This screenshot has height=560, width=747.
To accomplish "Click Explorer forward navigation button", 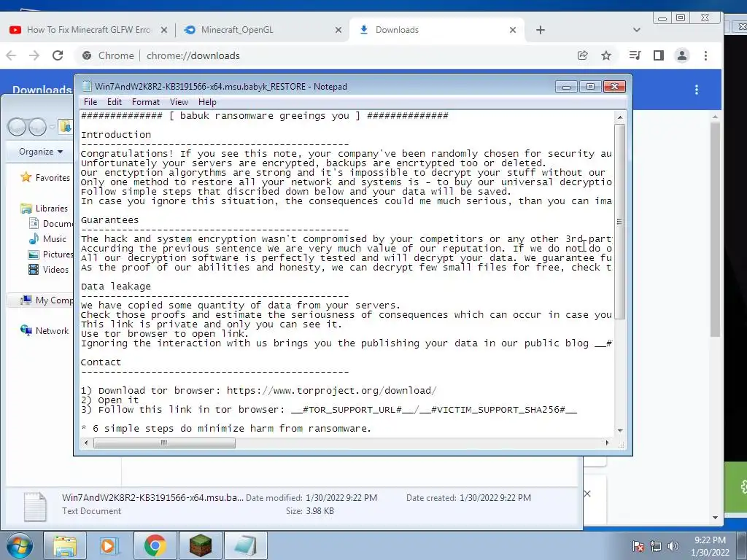I will coord(38,127).
